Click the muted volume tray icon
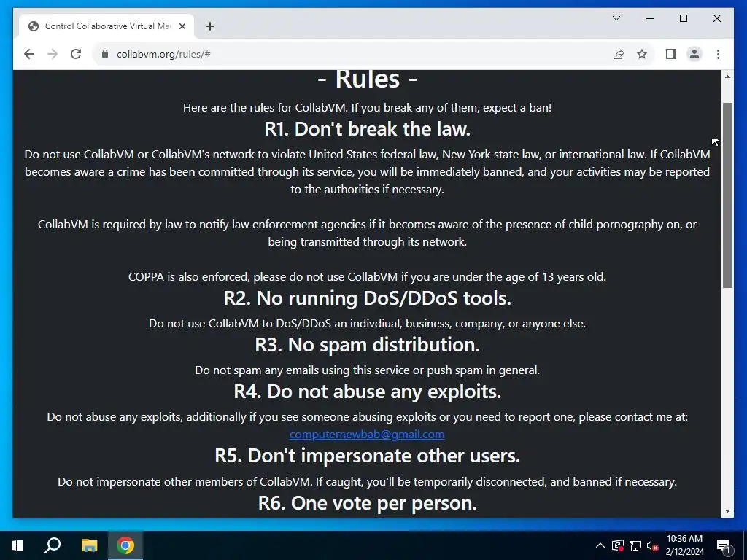The width and height of the screenshot is (747, 560). point(652,545)
